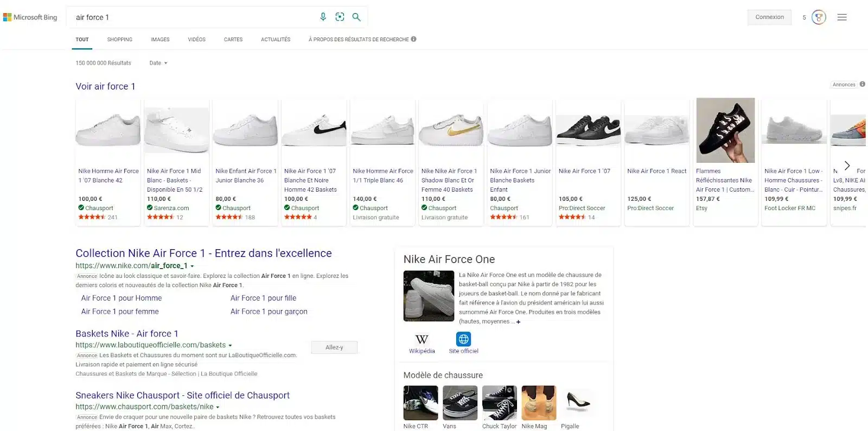Switch to the IMAGES tab
Viewport: 868px width, 431px height.
pyautogui.click(x=160, y=40)
